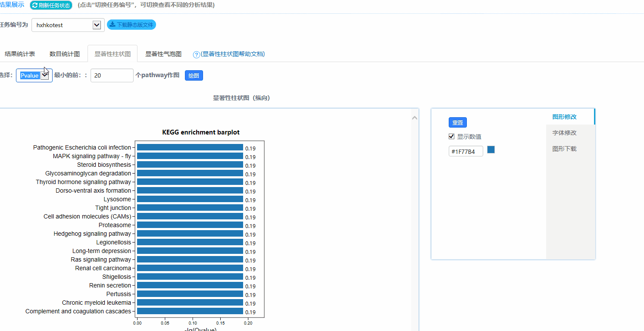Click the Dorso-ventral axis formation label
644x331 pixels.
point(93,190)
